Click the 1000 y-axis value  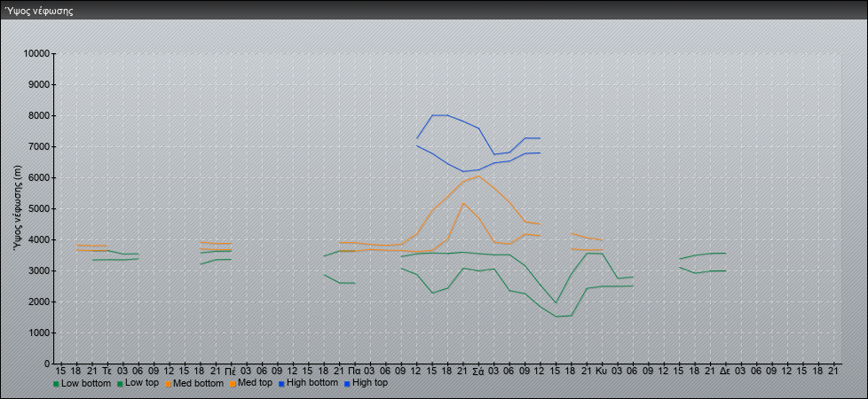(x=39, y=332)
